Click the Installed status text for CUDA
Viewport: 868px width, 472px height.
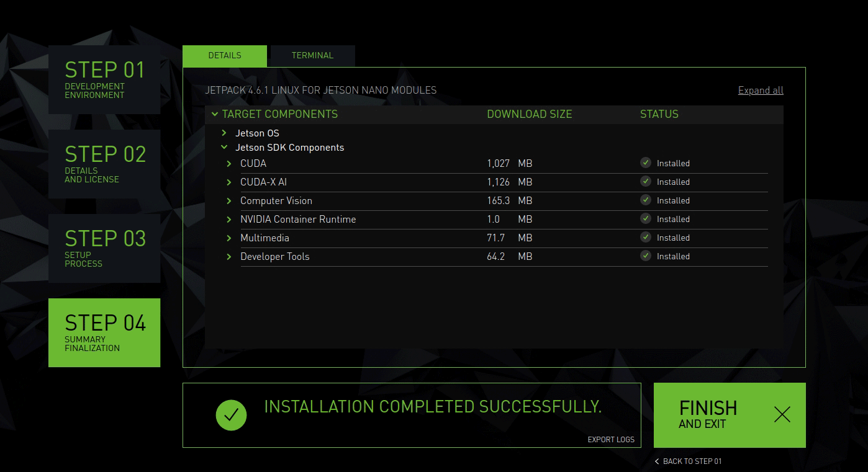point(673,164)
